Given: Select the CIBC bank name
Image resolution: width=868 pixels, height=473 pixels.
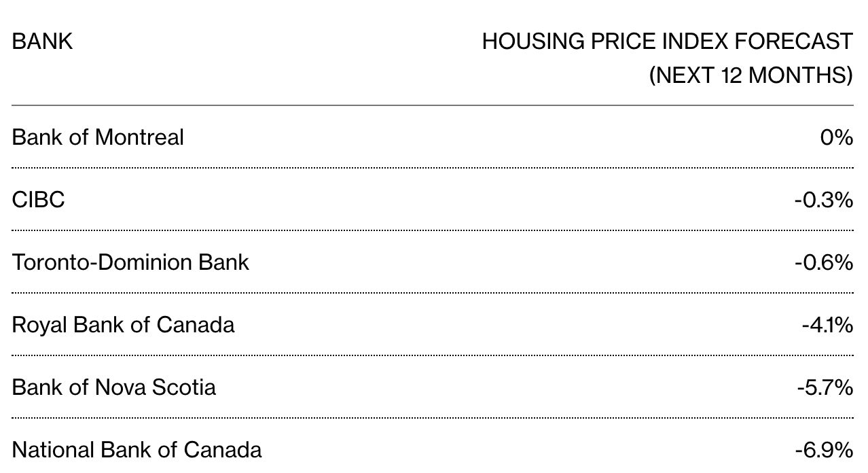Looking at the screenshot, I should tap(39, 200).
